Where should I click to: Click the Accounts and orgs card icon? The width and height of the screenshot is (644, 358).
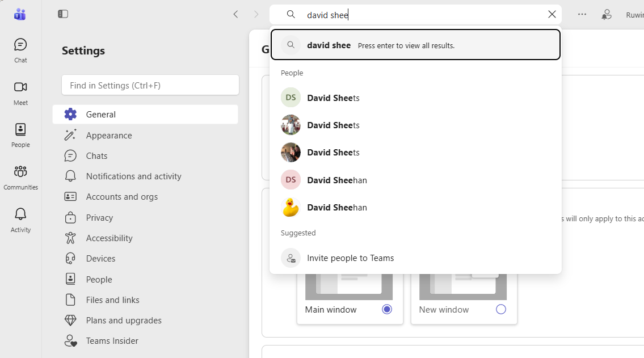click(71, 197)
